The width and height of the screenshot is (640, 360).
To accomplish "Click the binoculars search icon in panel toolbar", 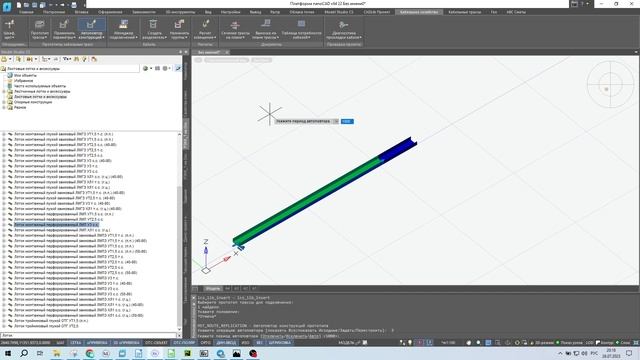I will [76, 59].
